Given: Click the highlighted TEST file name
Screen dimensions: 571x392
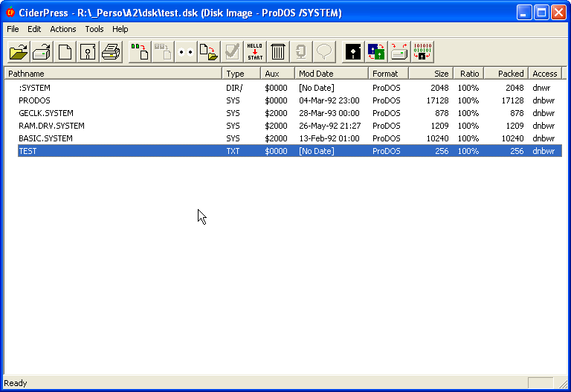Looking at the screenshot, I should pos(28,151).
